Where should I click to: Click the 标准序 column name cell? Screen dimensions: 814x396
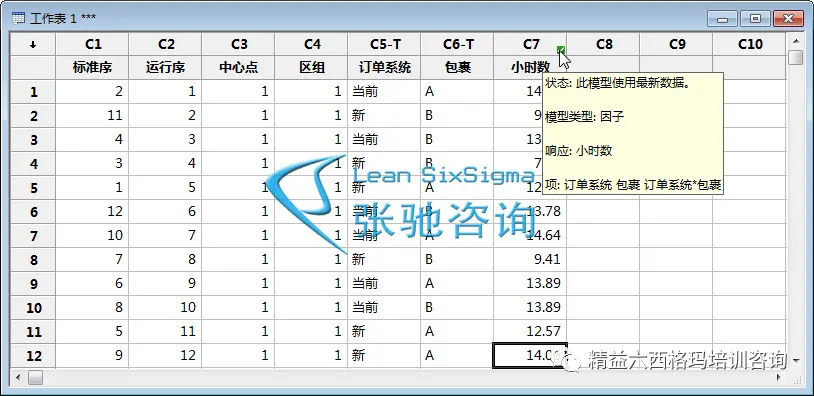point(92,67)
